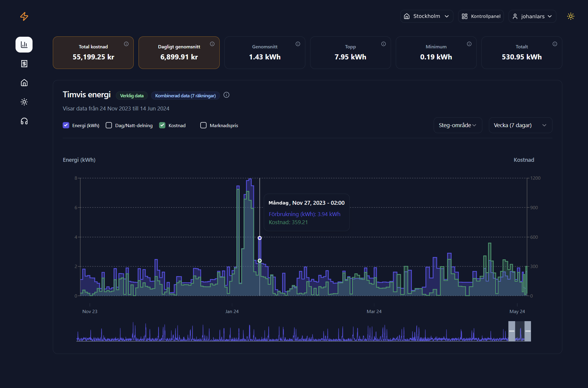The image size is (588, 388).
Task: Open the info tooltip on Total kostnad card
Action: click(127, 44)
